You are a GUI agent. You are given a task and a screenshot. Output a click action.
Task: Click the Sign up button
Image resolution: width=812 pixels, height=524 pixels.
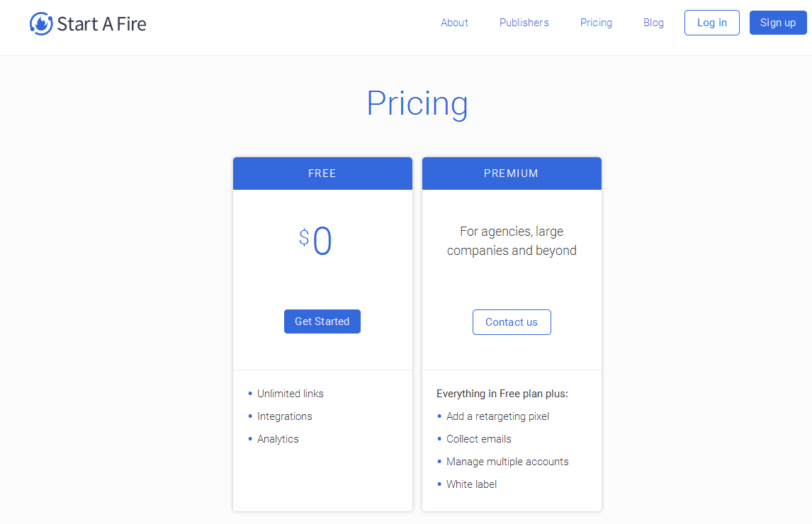777,23
